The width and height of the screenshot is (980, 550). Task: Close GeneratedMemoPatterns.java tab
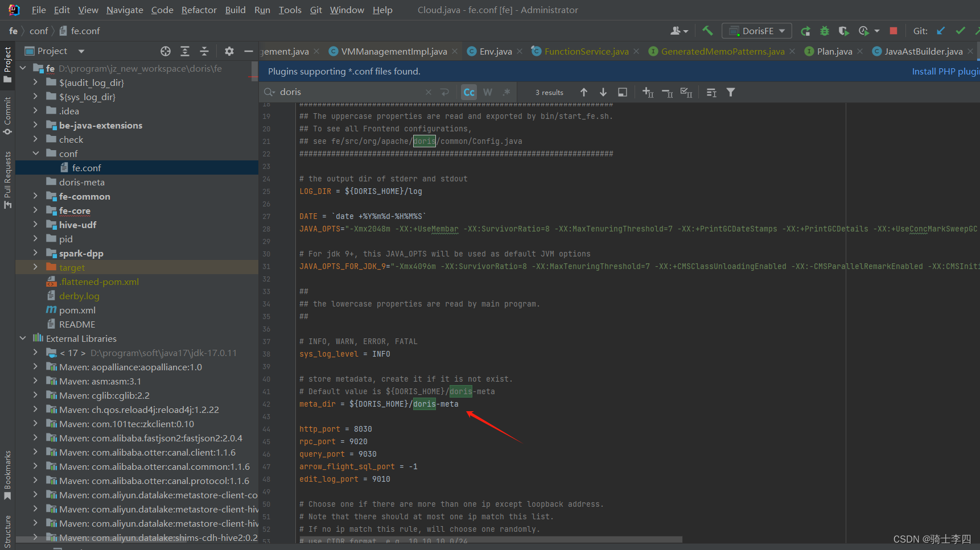[792, 51]
